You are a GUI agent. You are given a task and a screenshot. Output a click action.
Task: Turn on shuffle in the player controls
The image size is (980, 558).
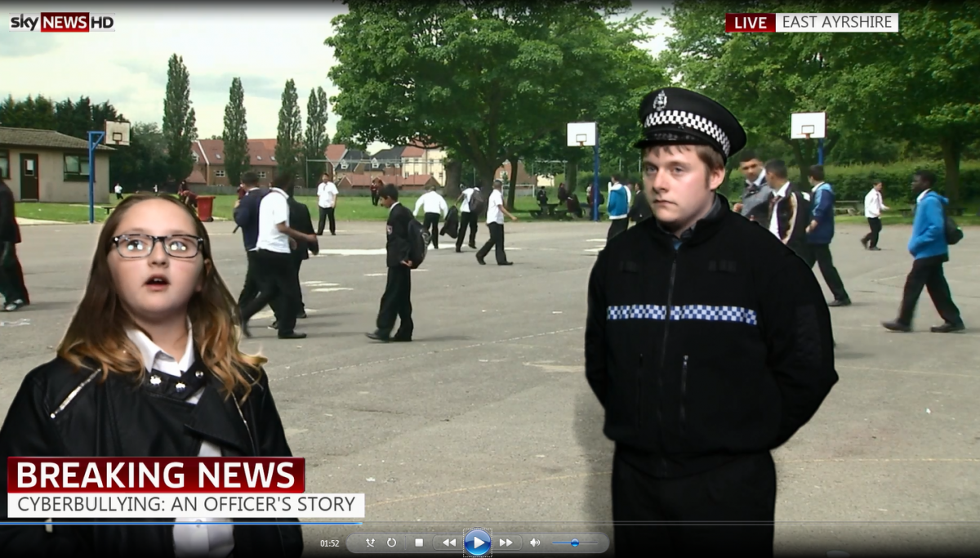pyautogui.click(x=370, y=542)
